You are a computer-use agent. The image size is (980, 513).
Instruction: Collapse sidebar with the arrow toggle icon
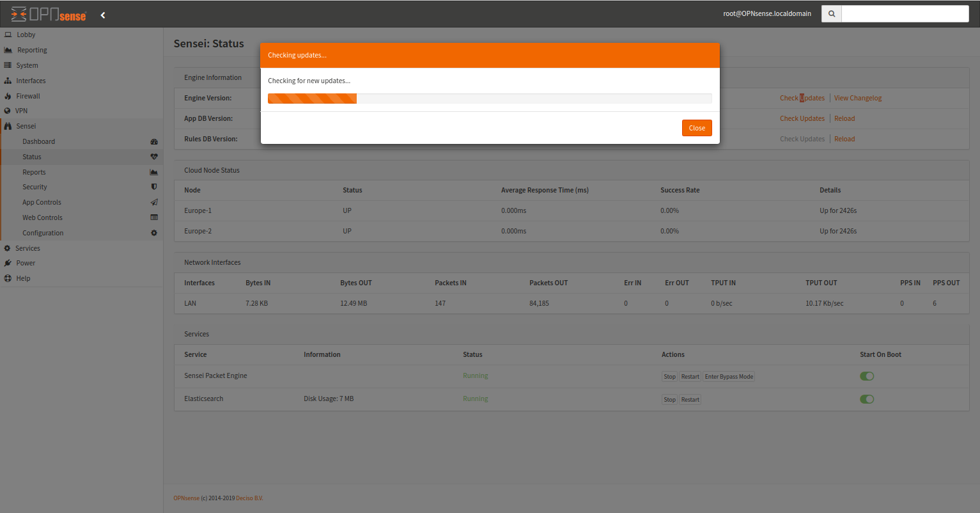click(103, 15)
